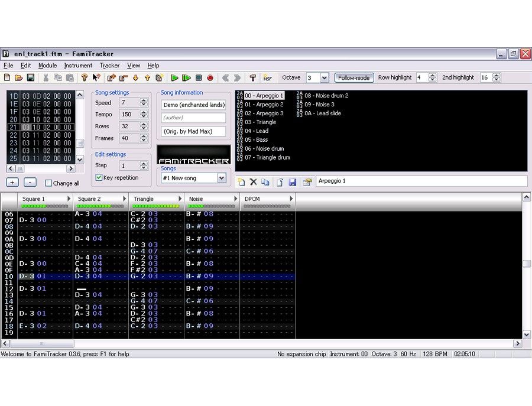Open the File menu
532x406 pixels.
tap(8, 66)
